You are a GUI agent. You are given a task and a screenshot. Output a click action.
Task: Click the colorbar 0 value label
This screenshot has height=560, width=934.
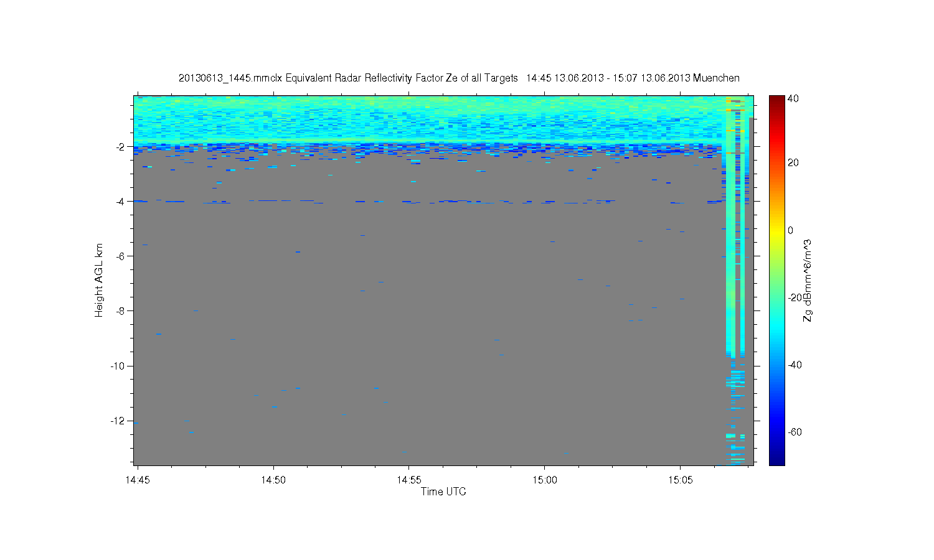click(x=791, y=230)
